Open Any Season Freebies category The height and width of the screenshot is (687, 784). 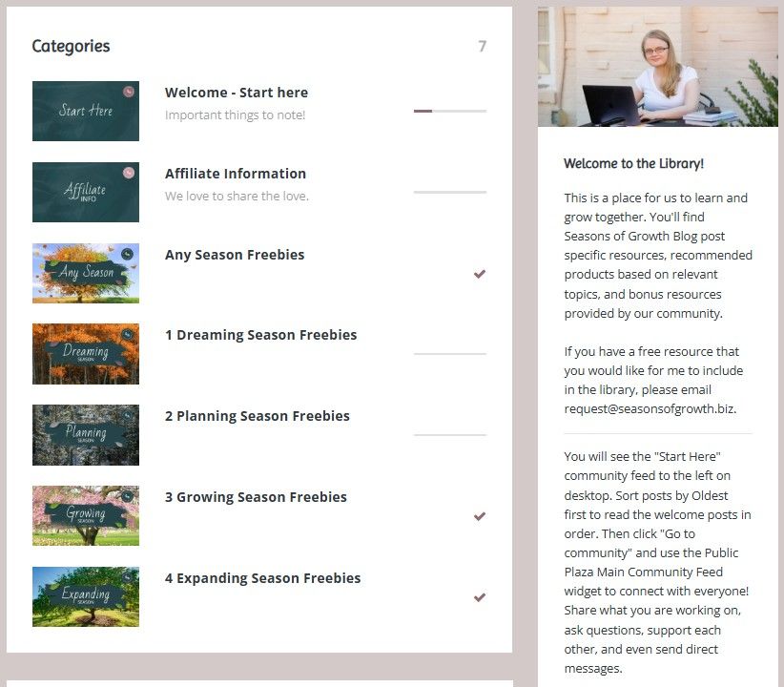click(235, 255)
